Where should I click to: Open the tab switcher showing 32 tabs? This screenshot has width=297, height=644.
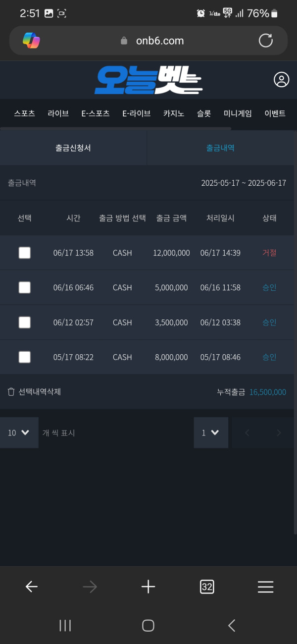207,587
